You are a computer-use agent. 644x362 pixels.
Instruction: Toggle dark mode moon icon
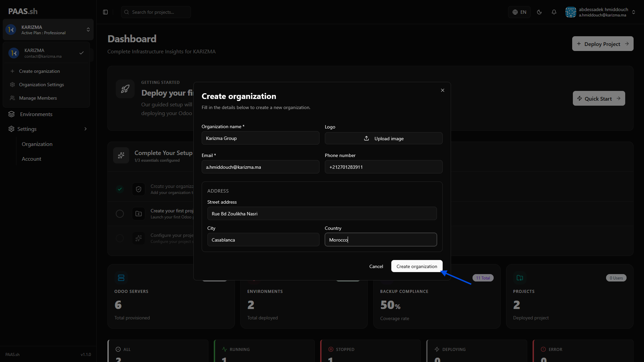(539, 12)
